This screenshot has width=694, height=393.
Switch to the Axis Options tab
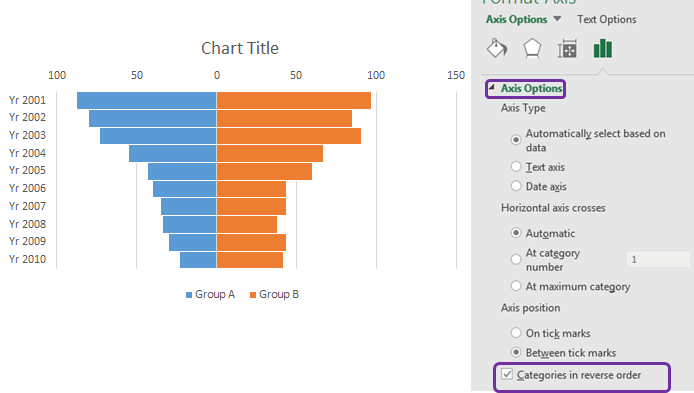(x=517, y=19)
